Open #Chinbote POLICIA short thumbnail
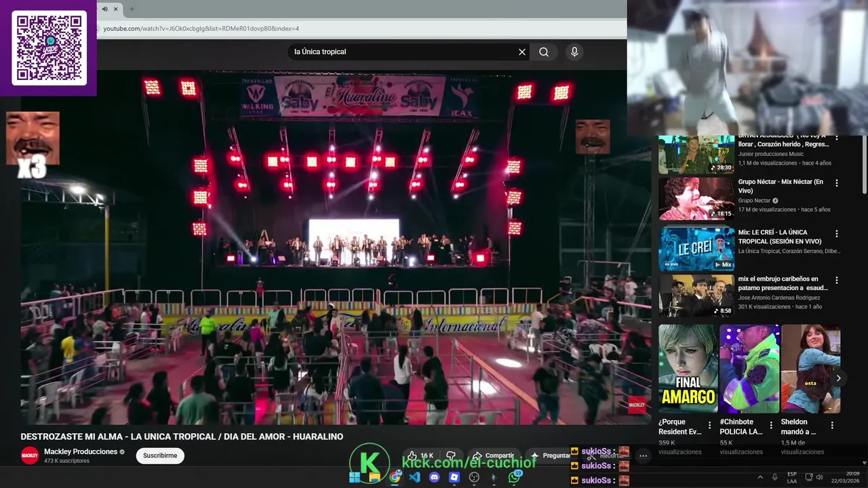This screenshot has width=868, height=488. click(749, 369)
